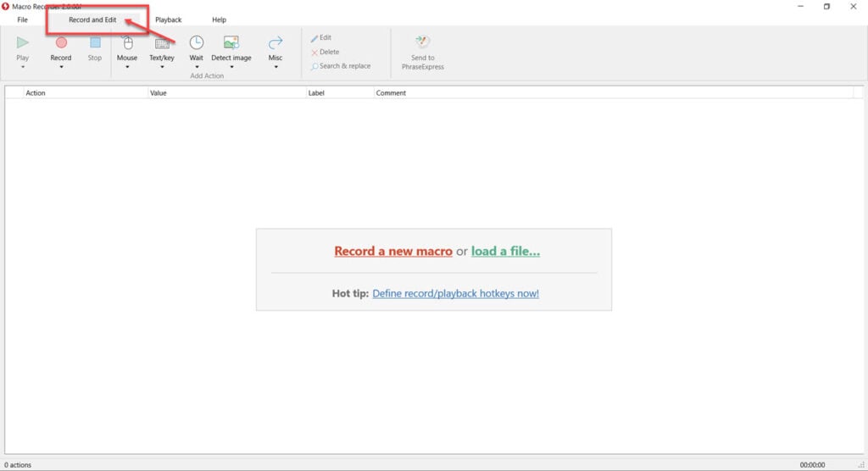
Task: Open the Help tab
Action: (220, 19)
